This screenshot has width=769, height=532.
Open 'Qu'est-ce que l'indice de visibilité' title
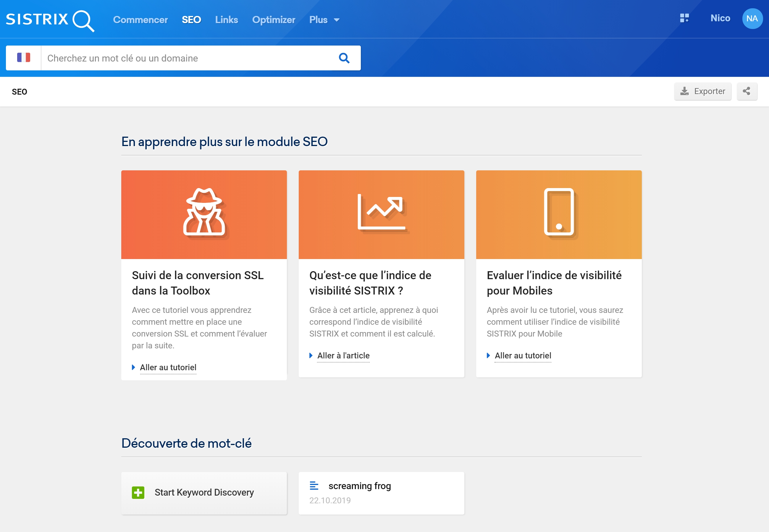pyautogui.click(x=370, y=283)
